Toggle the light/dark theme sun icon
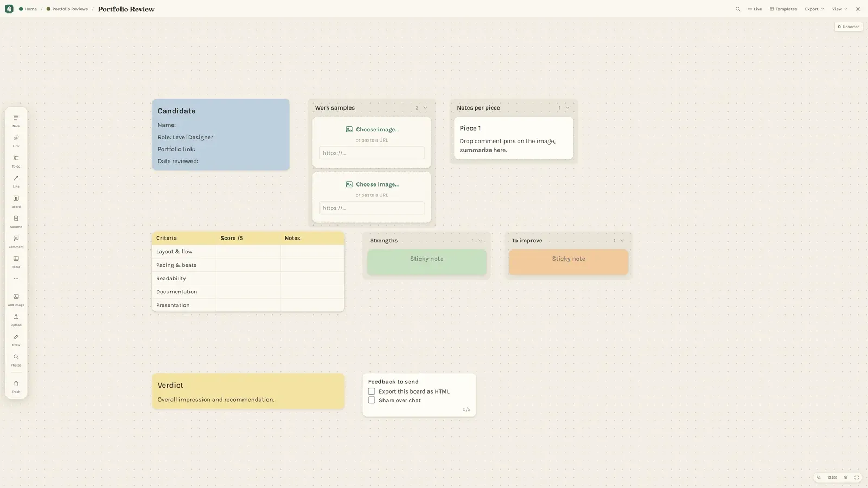 point(858,9)
